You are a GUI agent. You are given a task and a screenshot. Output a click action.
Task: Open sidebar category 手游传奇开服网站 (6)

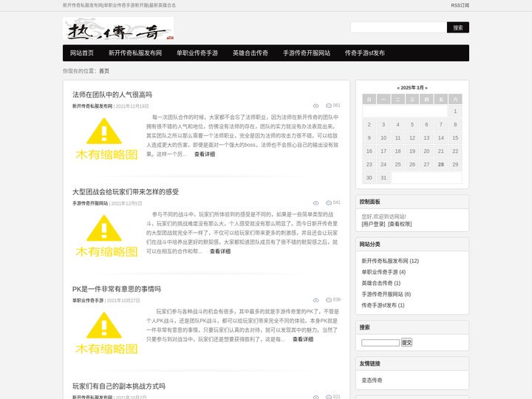click(386, 294)
